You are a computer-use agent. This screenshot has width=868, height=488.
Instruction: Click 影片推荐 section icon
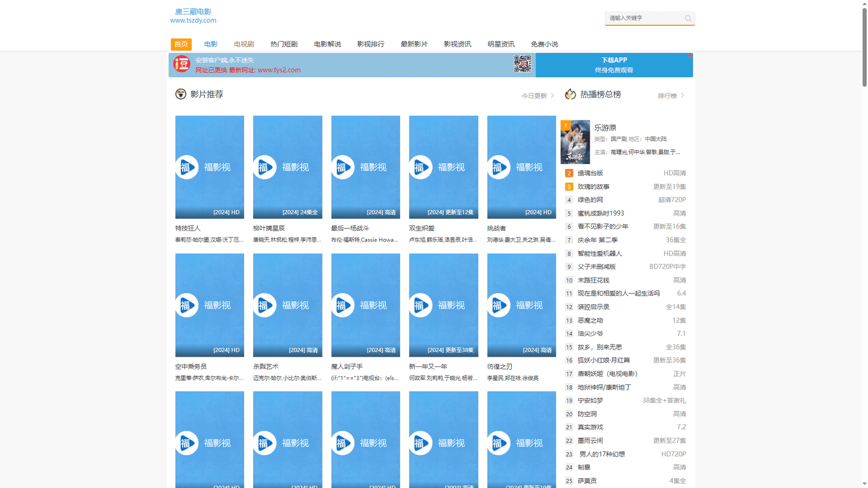pos(180,94)
